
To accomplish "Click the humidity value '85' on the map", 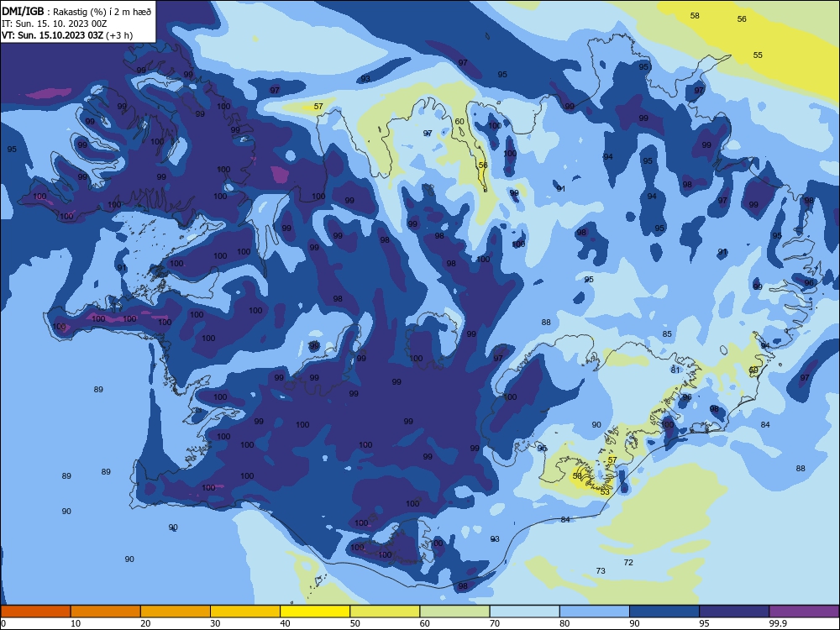I will pyautogui.click(x=667, y=334).
